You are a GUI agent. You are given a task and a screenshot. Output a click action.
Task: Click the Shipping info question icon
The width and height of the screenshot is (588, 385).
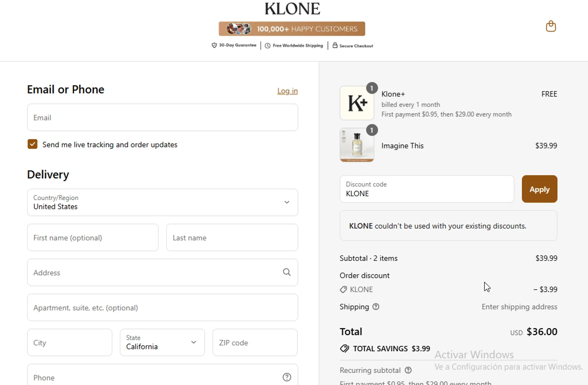pos(376,307)
